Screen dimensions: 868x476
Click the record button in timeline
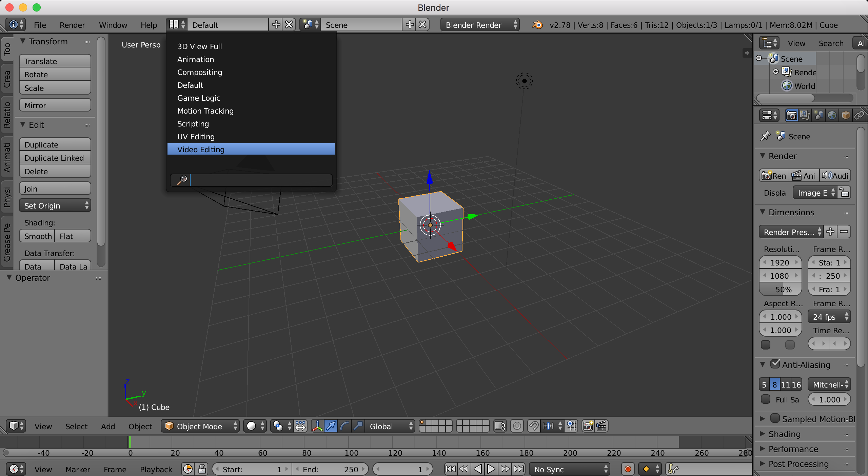click(628, 469)
